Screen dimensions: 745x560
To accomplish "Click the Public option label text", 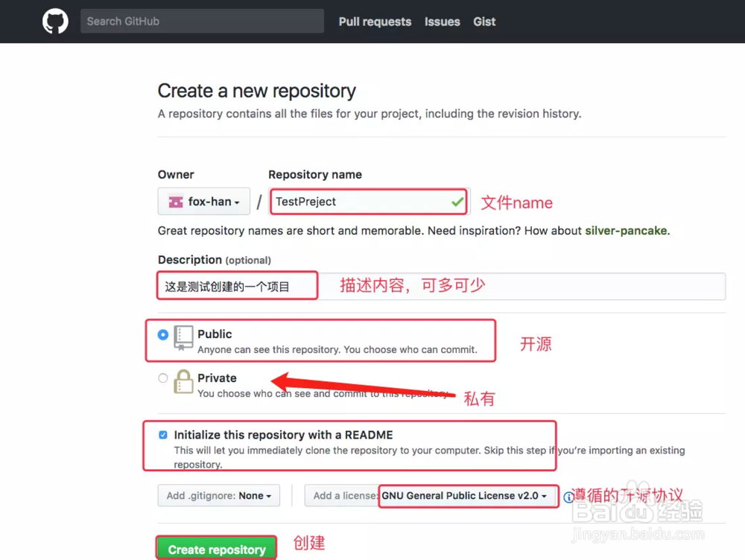I will [215, 334].
